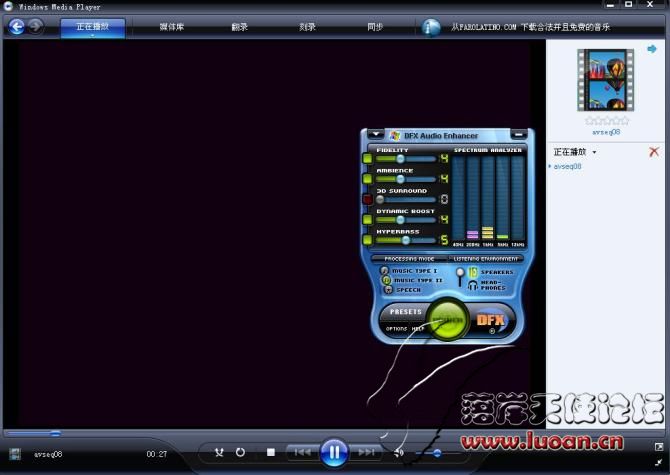The height and width of the screenshot is (475, 670).
Task: Click the speakers icon in DFX
Action: (x=472, y=272)
